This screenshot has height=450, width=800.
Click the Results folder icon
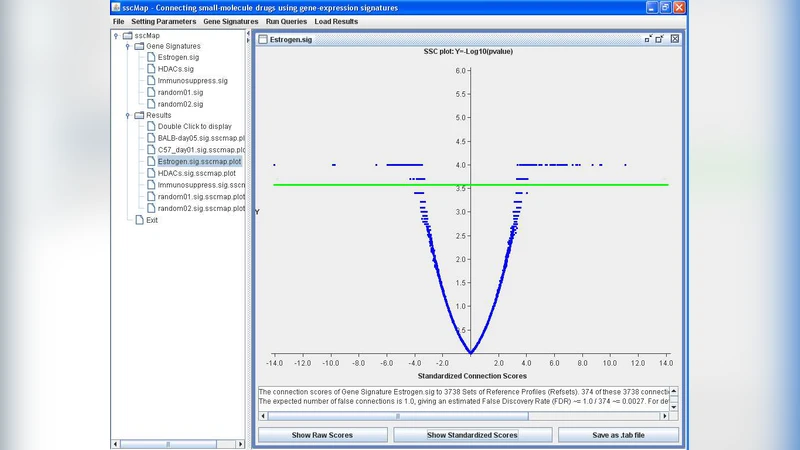(x=139, y=115)
